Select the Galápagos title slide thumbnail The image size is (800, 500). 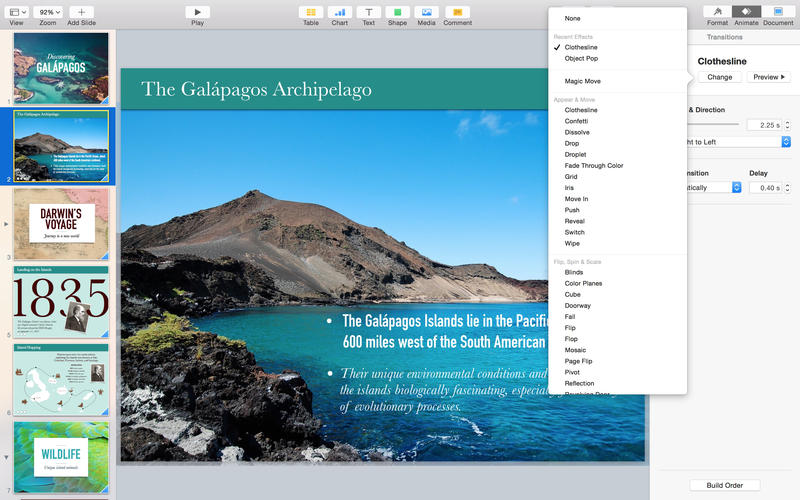61,68
